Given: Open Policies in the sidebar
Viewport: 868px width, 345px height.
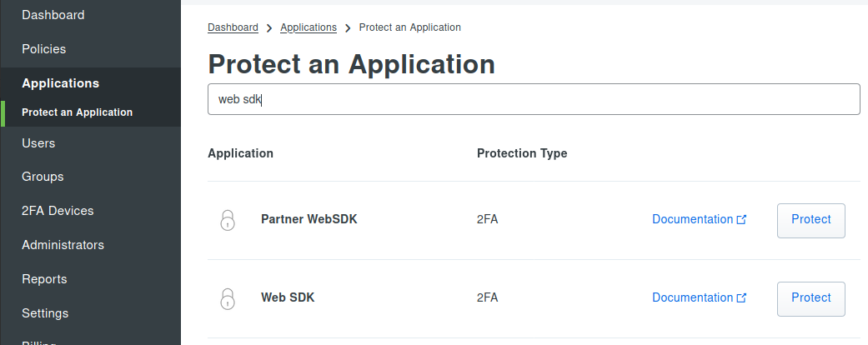Looking at the screenshot, I should [x=43, y=49].
